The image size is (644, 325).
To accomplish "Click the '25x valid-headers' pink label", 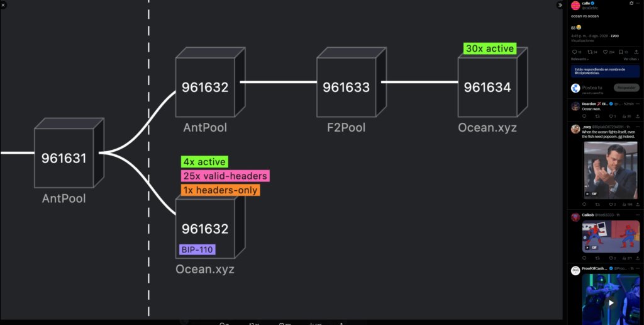I will pyautogui.click(x=225, y=176).
